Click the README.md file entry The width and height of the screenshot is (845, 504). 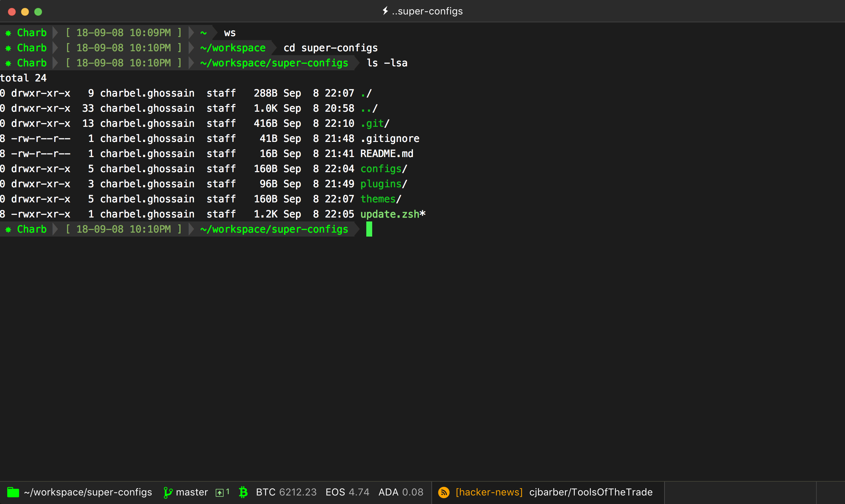tap(387, 153)
